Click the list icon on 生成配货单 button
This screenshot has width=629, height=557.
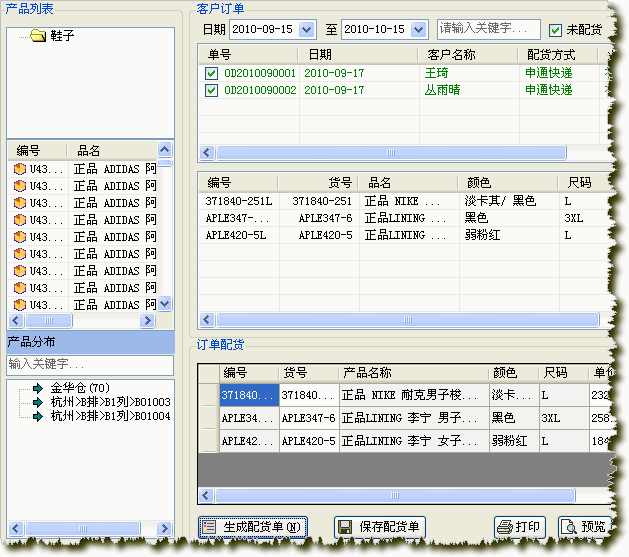click(x=209, y=527)
